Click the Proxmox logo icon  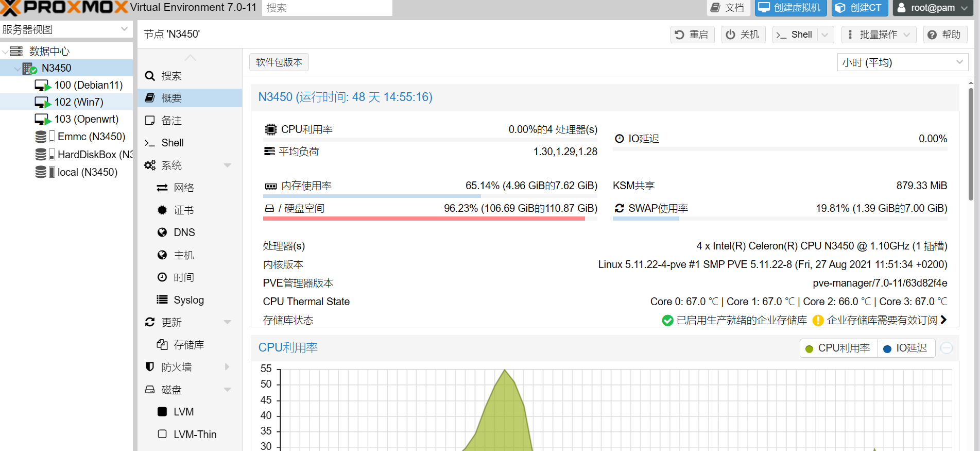coord(10,8)
